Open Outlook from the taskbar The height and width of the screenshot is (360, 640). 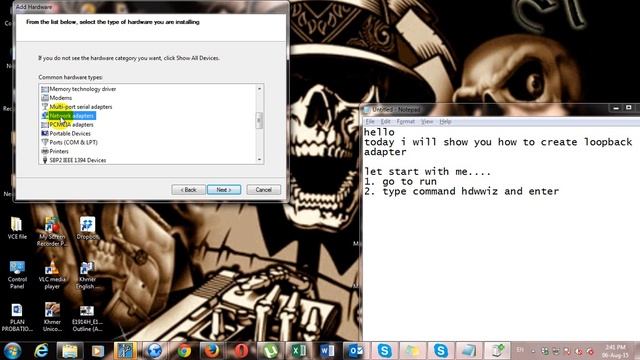pos(356,351)
